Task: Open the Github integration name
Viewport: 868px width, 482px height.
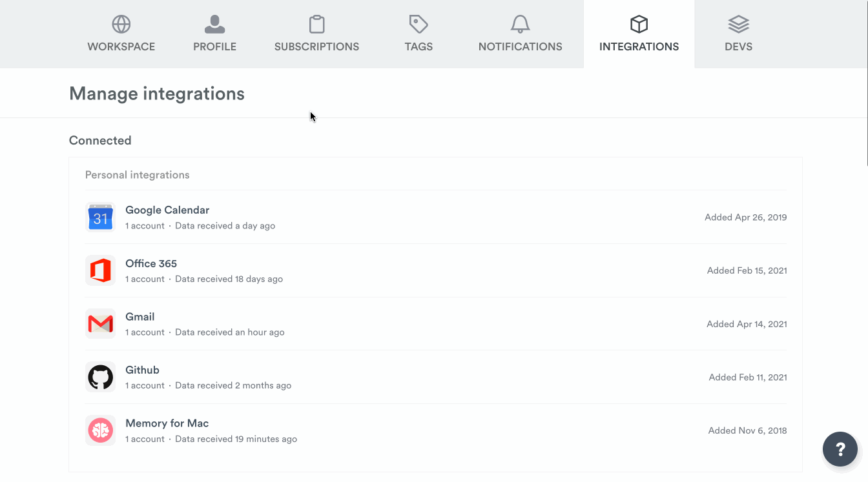Action: [x=142, y=370]
